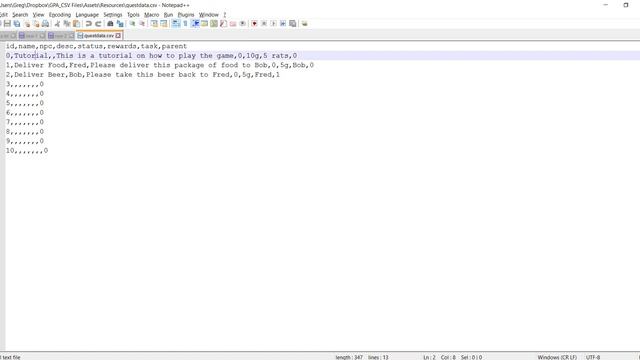This screenshot has width=640, height=360.
Task: Start macro recording with the red icon
Action: (254, 24)
